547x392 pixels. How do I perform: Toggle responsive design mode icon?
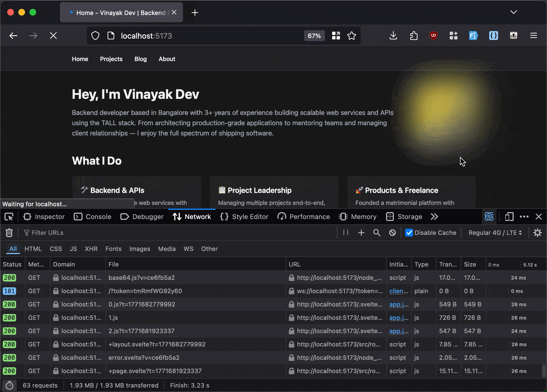(509, 217)
